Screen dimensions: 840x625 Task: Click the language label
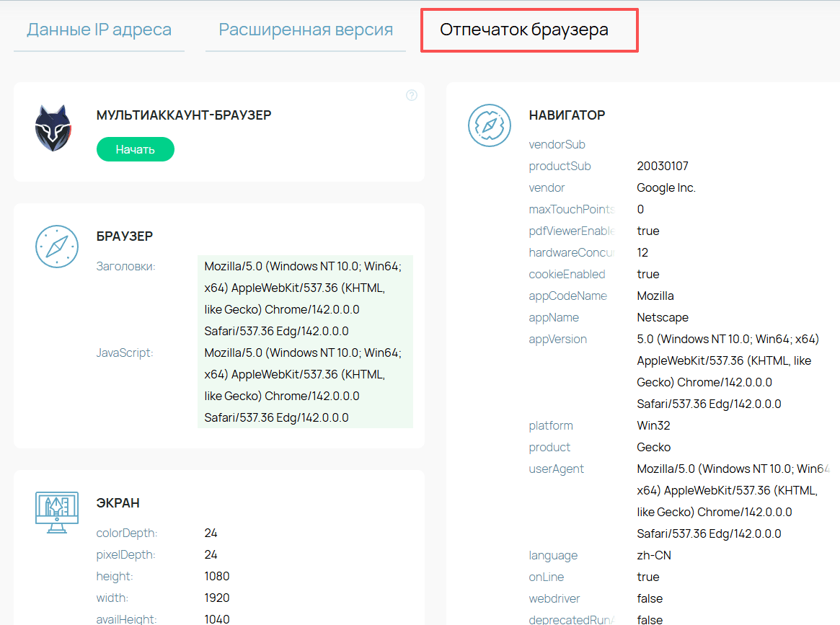point(553,555)
